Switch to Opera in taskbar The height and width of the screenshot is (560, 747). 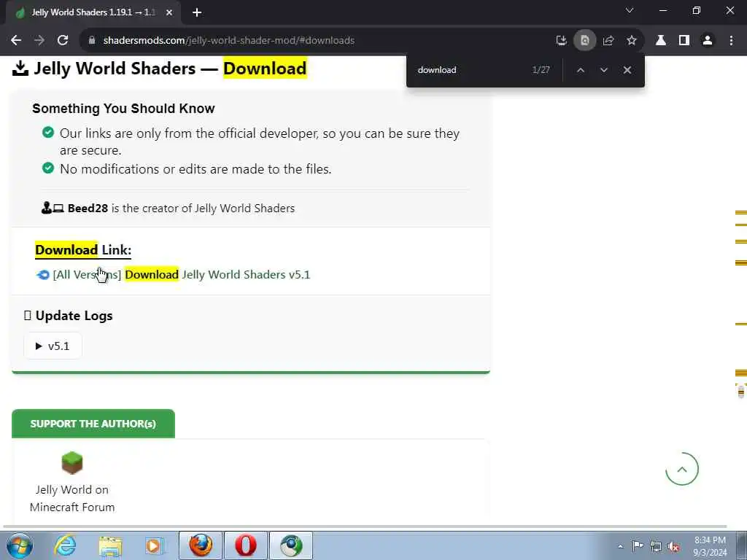(246, 545)
